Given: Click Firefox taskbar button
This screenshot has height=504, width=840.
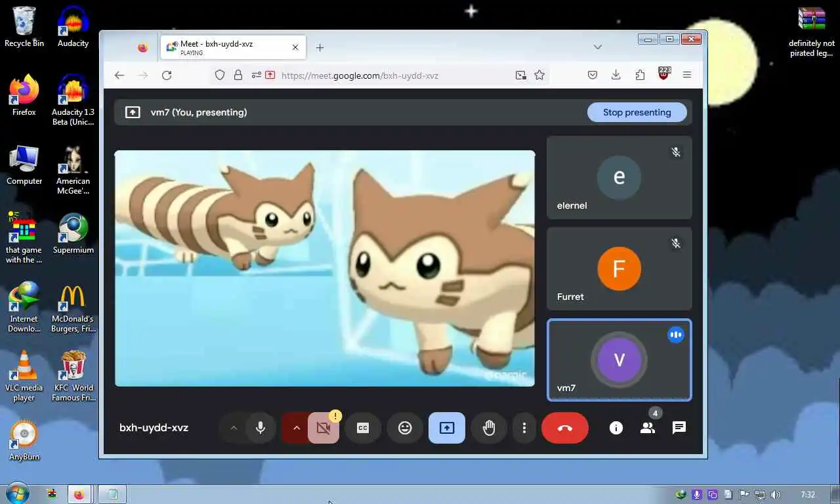Looking at the screenshot, I should (x=79, y=494).
